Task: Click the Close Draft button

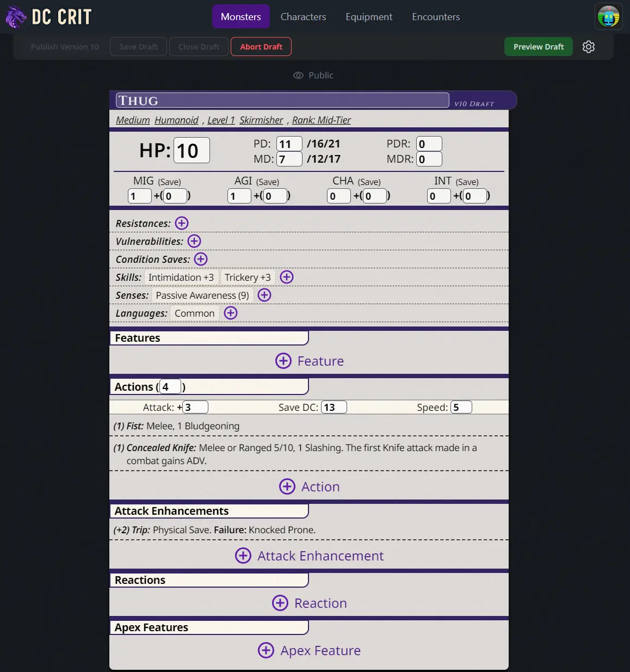Action: click(199, 47)
